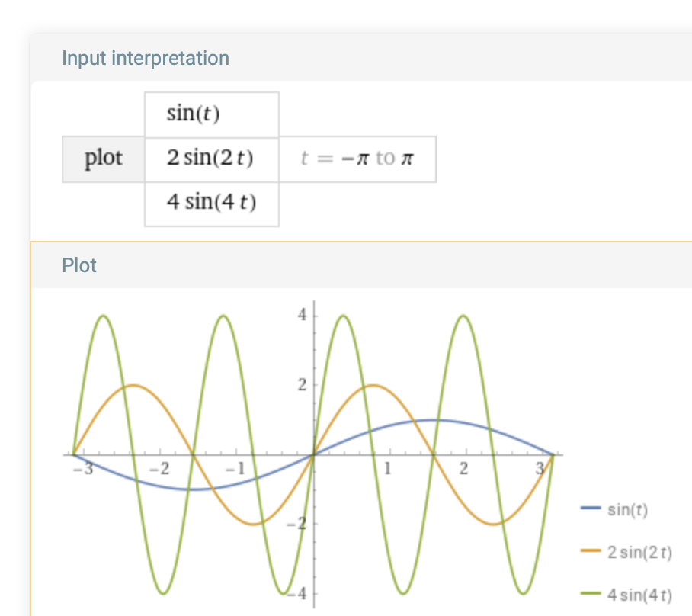692x616 pixels.
Task: Click the positive x-axis tick label 1
Action: [388, 467]
